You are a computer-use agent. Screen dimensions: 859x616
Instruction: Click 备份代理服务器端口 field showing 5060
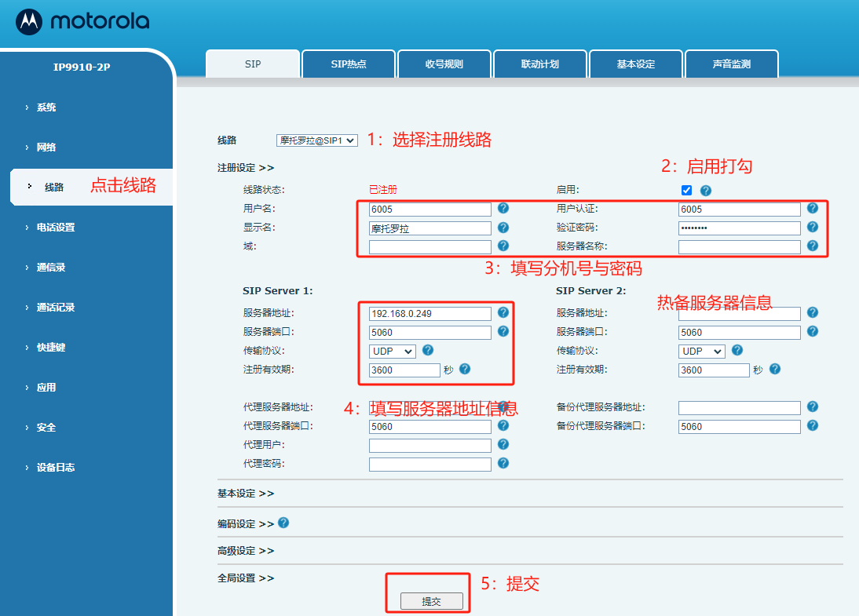740,427
